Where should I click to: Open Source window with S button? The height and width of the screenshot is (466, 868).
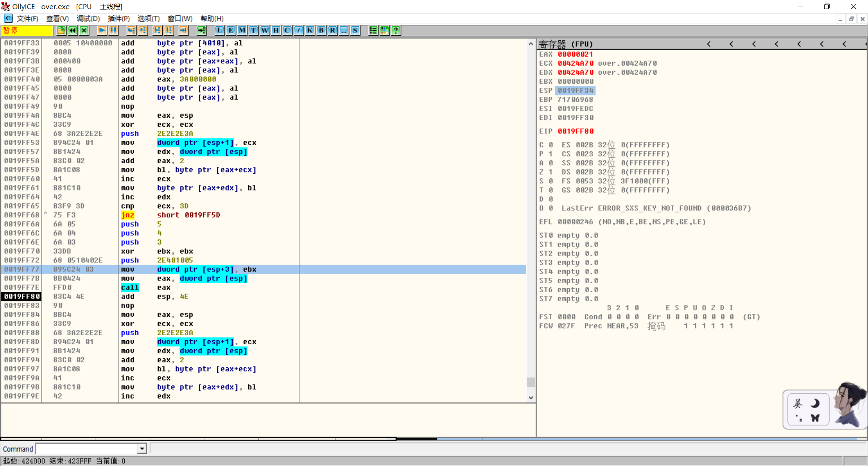(x=355, y=30)
